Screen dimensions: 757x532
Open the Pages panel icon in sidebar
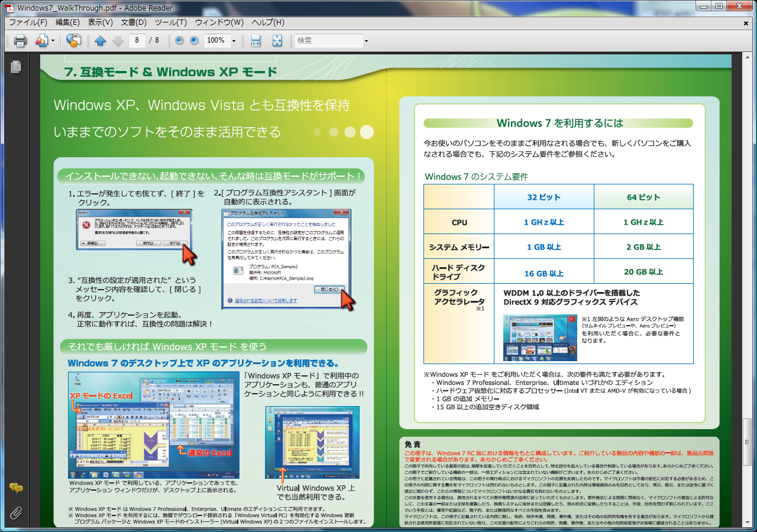15,66
